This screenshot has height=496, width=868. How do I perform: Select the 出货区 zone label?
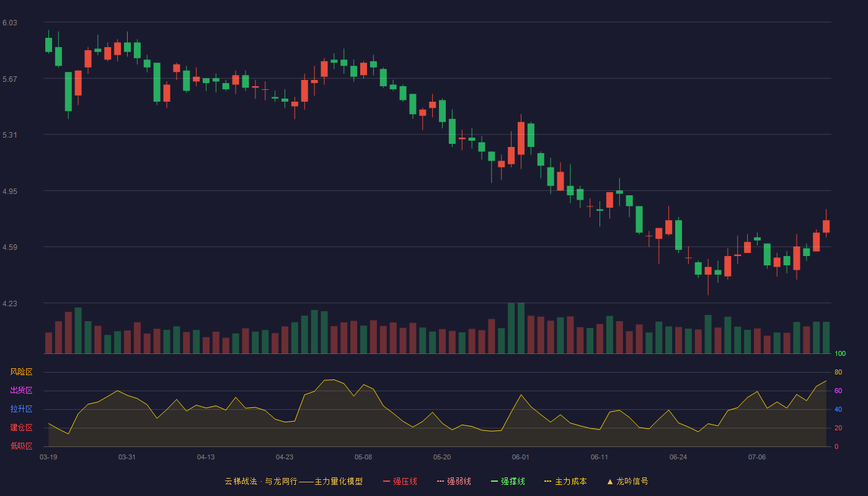[22, 391]
